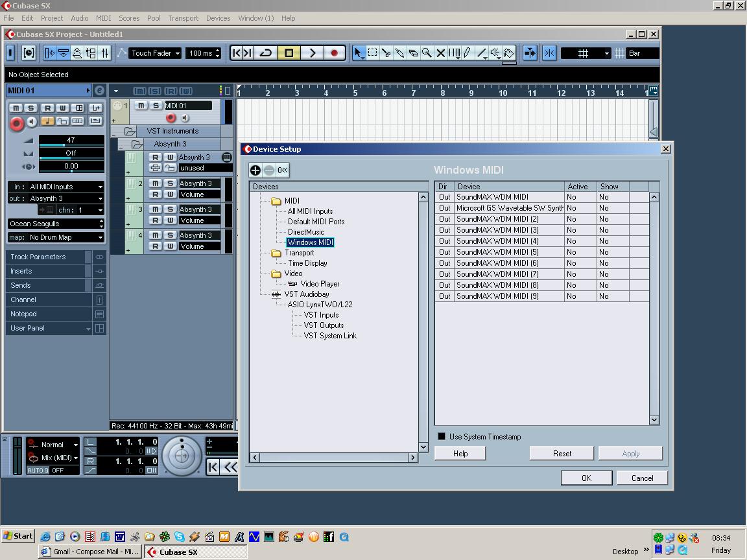This screenshot has width=747, height=560.
Task: Mute MIDI 01 track in track list
Action: [x=141, y=106]
